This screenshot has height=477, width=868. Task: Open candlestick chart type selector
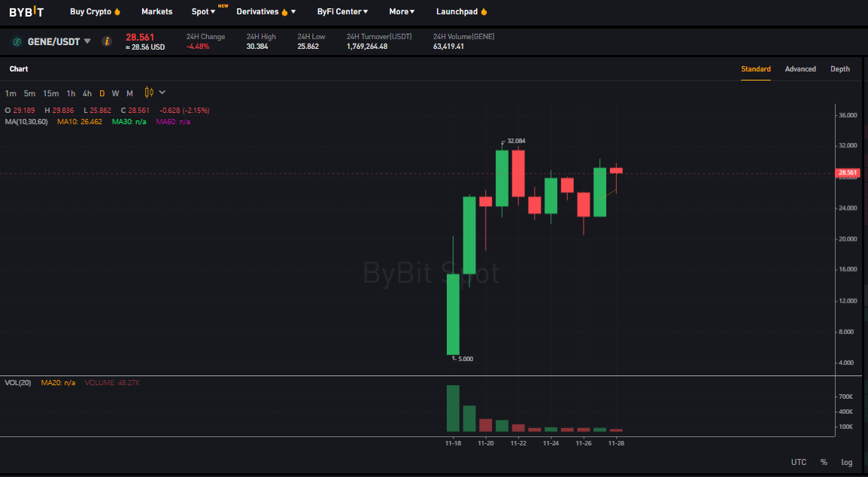tap(149, 93)
